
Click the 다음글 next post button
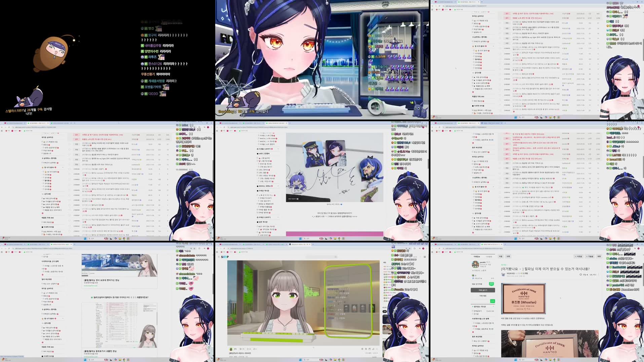[x=590, y=257]
